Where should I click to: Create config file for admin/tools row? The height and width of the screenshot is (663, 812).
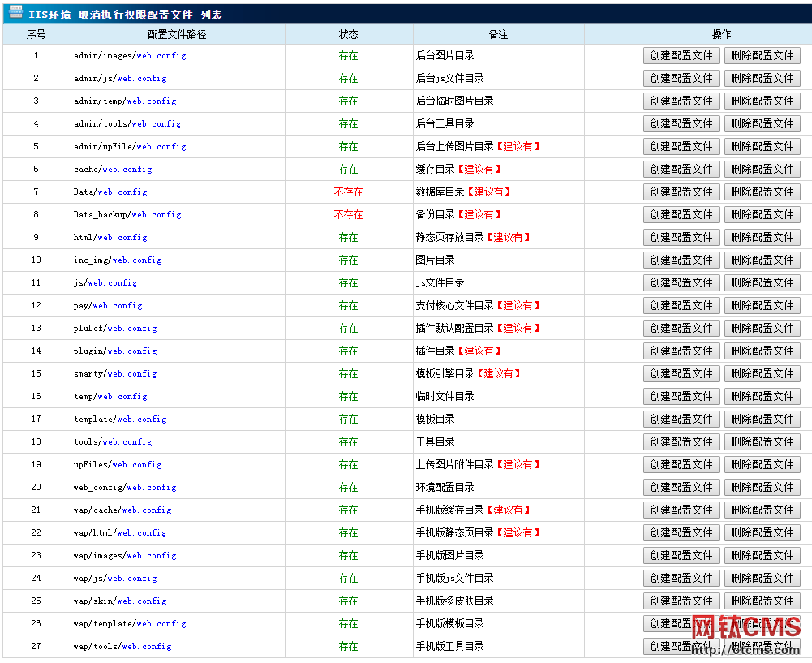tap(681, 124)
